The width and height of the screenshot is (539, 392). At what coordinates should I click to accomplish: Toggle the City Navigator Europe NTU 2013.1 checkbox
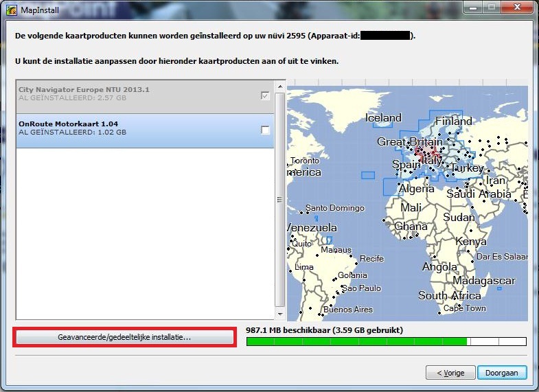pos(265,95)
